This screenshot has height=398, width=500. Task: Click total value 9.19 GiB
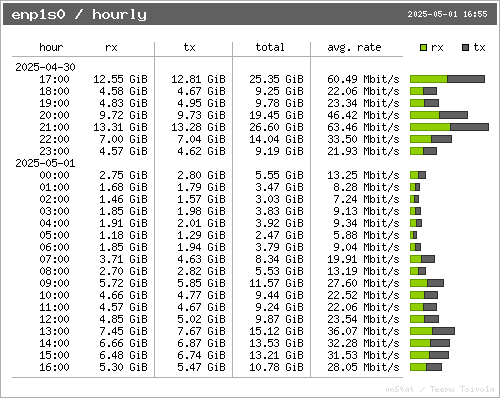pyautogui.click(x=279, y=151)
